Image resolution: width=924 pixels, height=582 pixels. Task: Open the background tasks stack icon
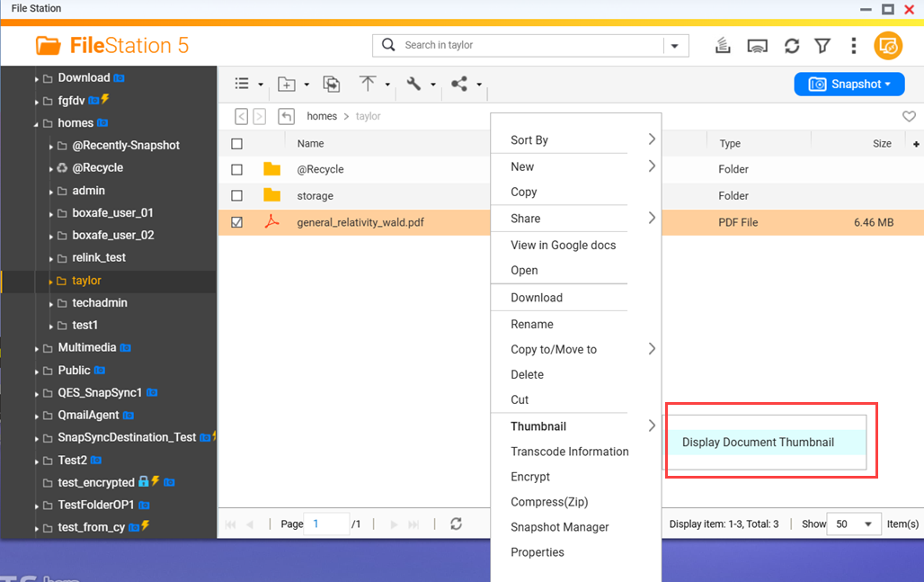(x=723, y=46)
